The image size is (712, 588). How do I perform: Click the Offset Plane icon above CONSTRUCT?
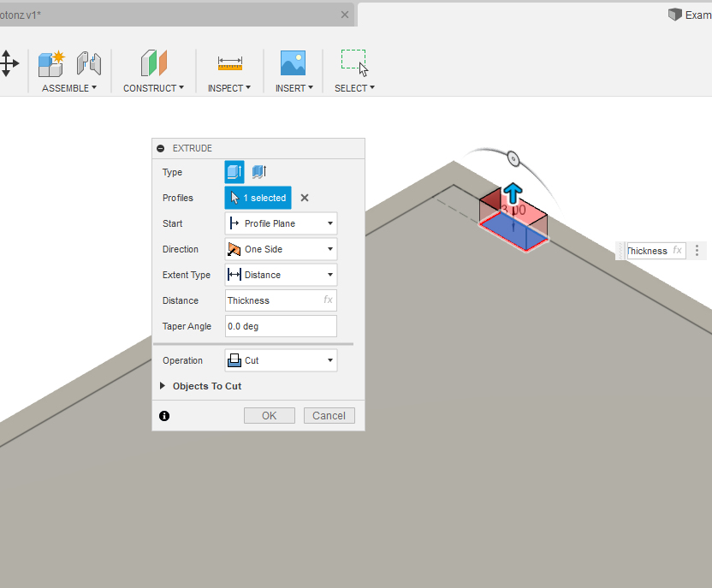coord(154,62)
